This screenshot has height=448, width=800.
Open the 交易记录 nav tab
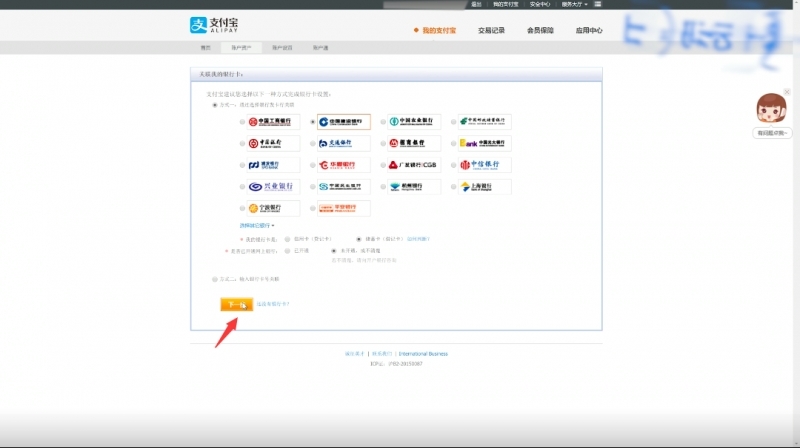(491, 31)
